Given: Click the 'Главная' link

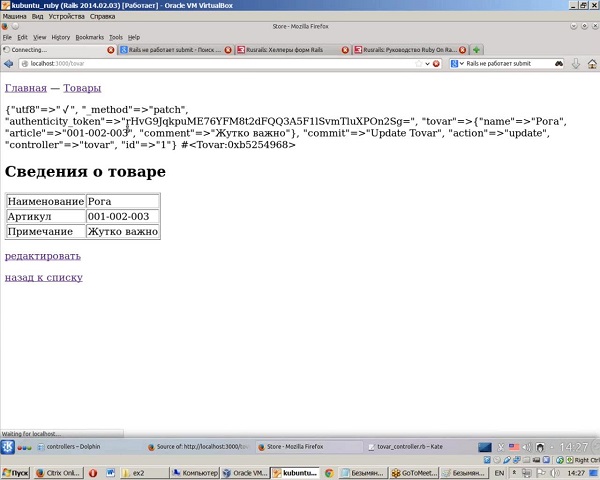Looking at the screenshot, I should [x=25, y=89].
